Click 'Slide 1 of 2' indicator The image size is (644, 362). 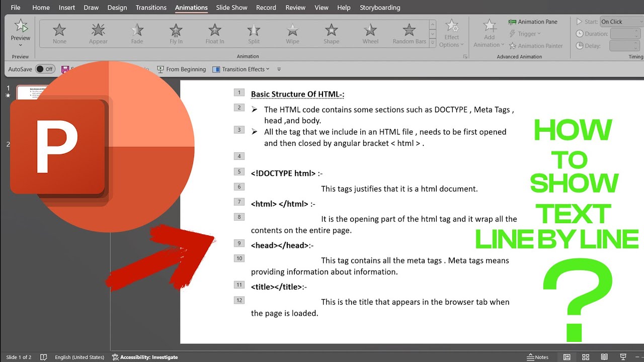coord(19,357)
